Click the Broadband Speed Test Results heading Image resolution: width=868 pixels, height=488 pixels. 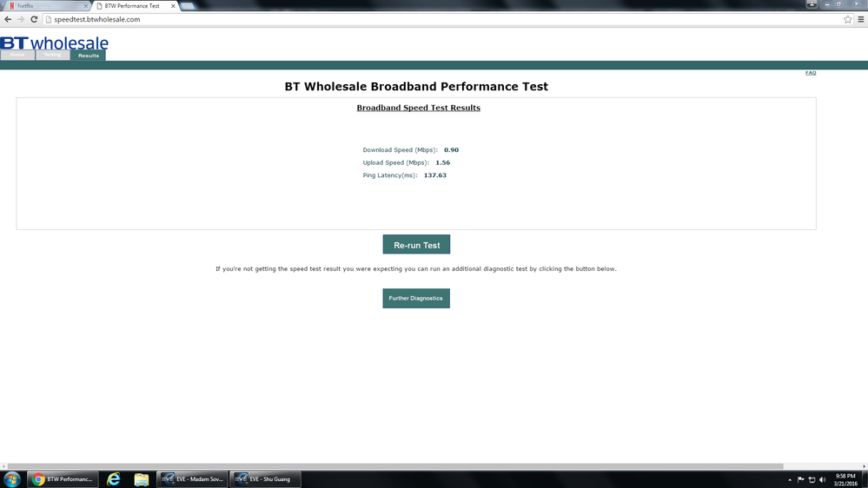coord(419,108)
